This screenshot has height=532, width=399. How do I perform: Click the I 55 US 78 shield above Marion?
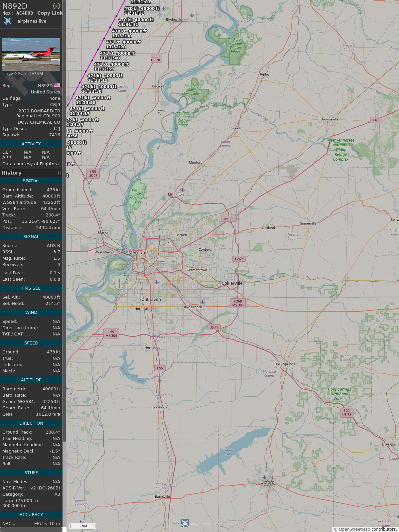click(93, 174)
